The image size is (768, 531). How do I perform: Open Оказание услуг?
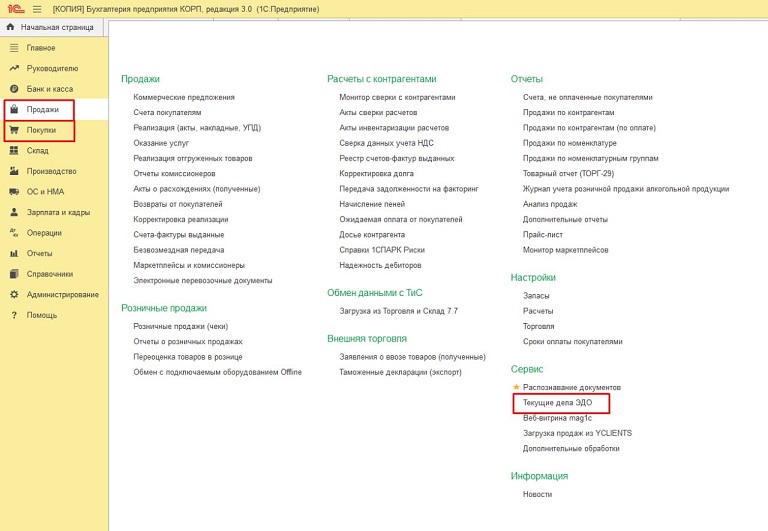(x=161, y=143)
